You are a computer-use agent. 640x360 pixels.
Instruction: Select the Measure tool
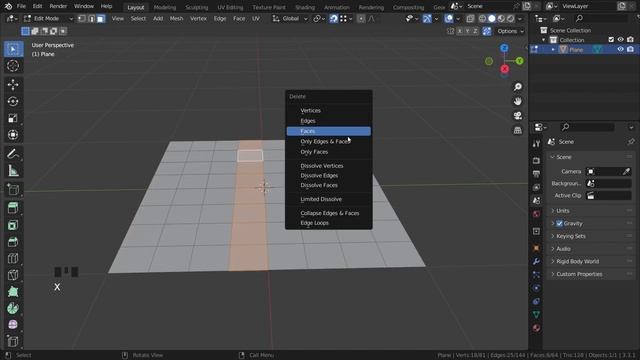point(13,171)
